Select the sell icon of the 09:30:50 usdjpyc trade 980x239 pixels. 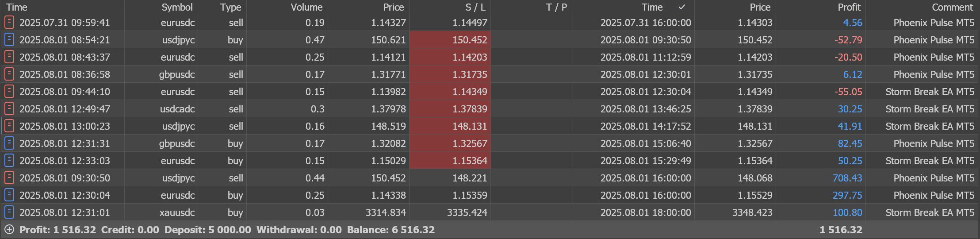pos(9,177)
